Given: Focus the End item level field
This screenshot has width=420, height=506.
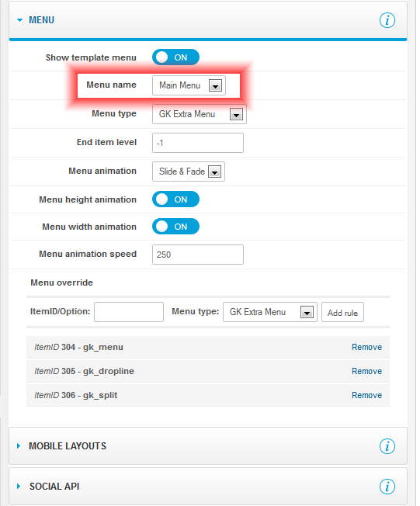Looking at the screenshot, I should [x=198, y=143].
